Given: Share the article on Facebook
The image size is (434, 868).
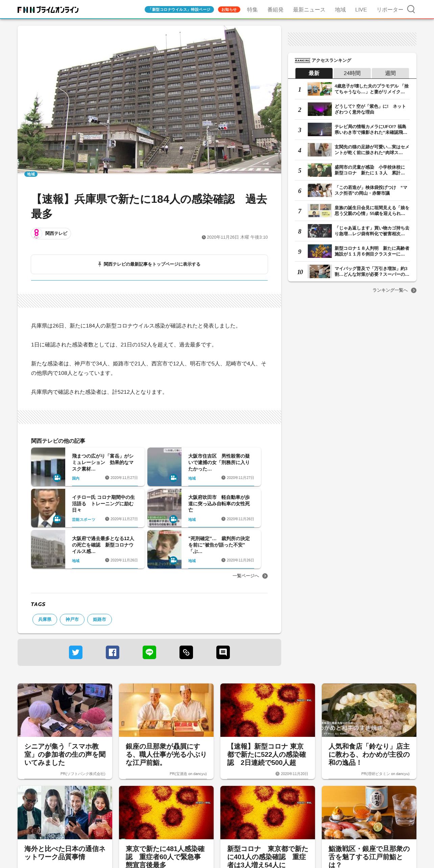Looking at the screenshot, I should click(113, 652).
